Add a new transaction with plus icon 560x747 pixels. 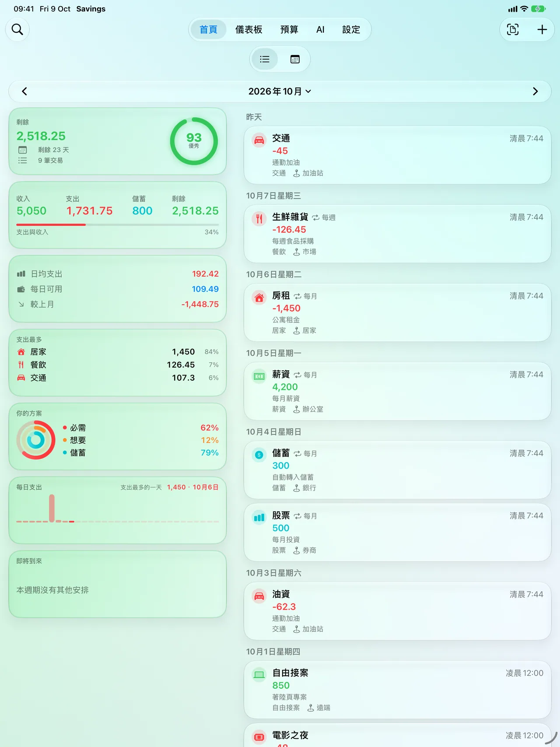coord(542,29)
